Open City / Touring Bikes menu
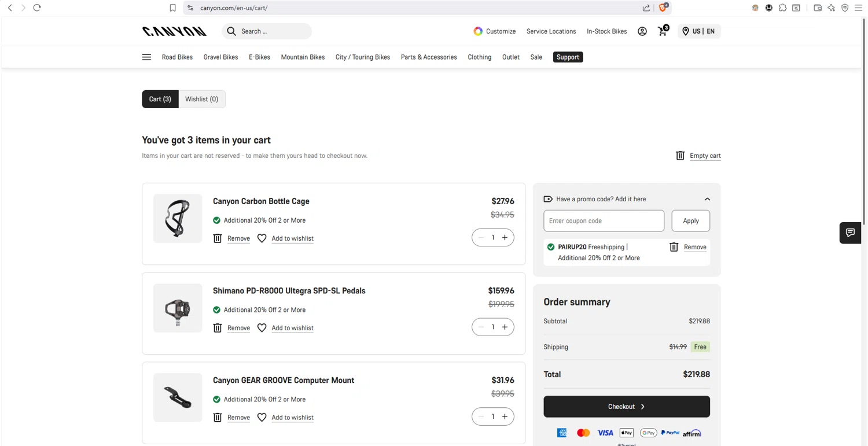Screen dimensions: 868x446 coord(363,57)
